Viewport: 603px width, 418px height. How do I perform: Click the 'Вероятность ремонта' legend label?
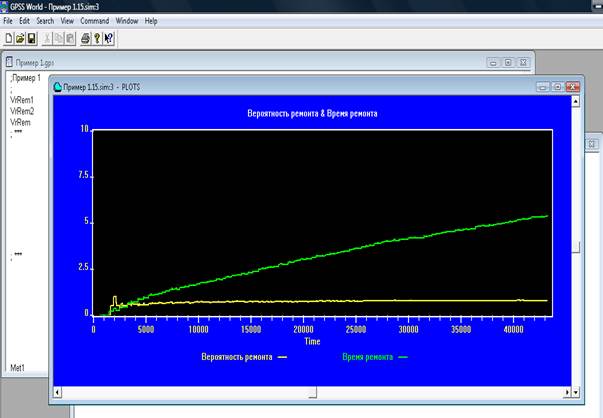[237, 357]
